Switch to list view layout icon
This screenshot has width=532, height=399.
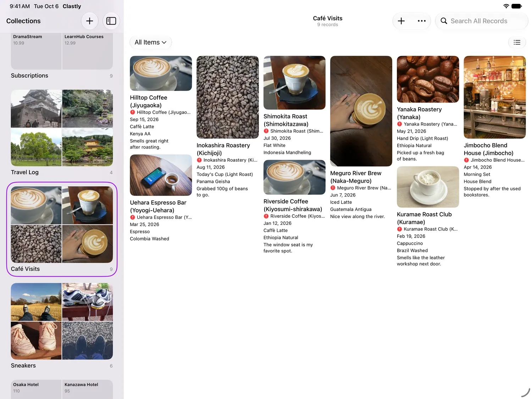tap(517, 43)
